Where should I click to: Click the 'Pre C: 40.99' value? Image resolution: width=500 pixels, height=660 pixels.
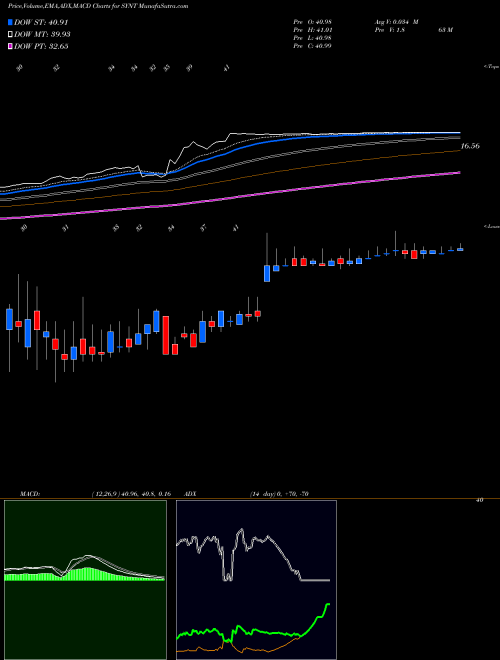pyautogui.click(x=313, y=46)
